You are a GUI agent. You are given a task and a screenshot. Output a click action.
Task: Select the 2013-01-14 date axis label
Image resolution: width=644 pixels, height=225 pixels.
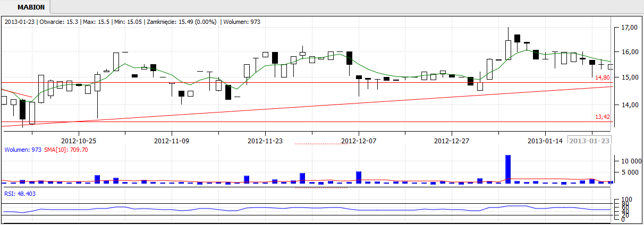(x=545, y=141)
